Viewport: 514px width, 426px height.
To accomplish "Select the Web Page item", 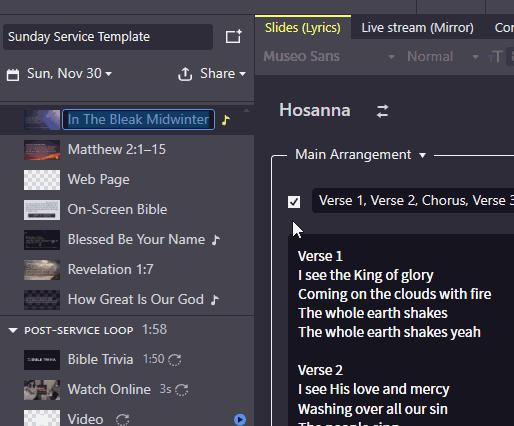I will 127,180.
